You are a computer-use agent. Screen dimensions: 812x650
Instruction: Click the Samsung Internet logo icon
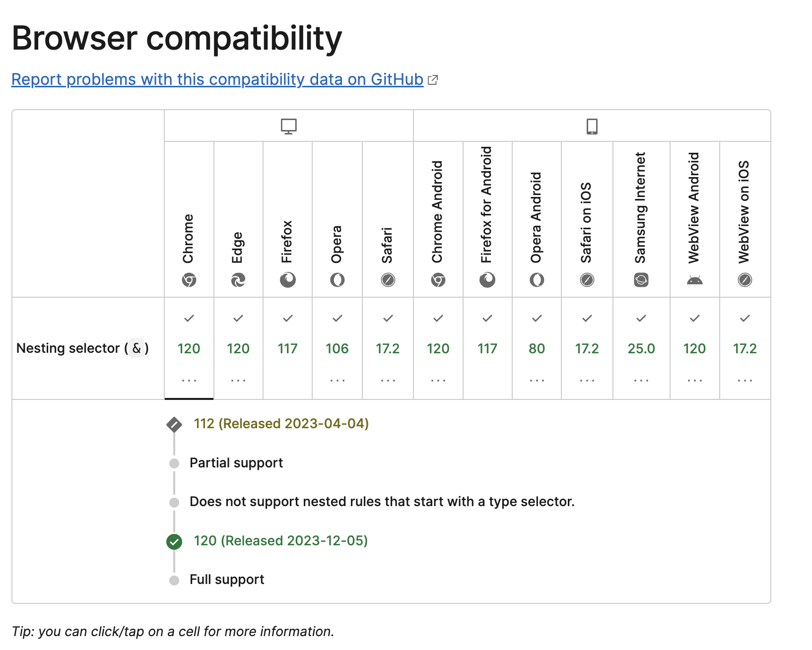click(x=641, y=280)
